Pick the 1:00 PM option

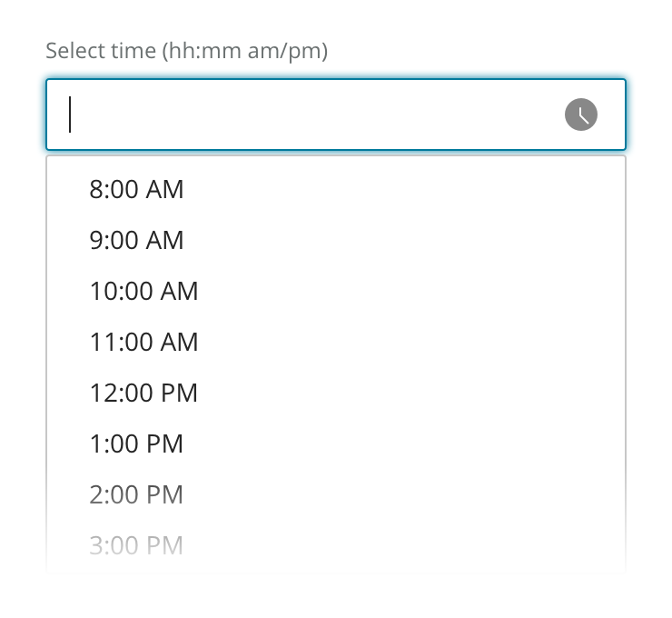click(136, 444)
